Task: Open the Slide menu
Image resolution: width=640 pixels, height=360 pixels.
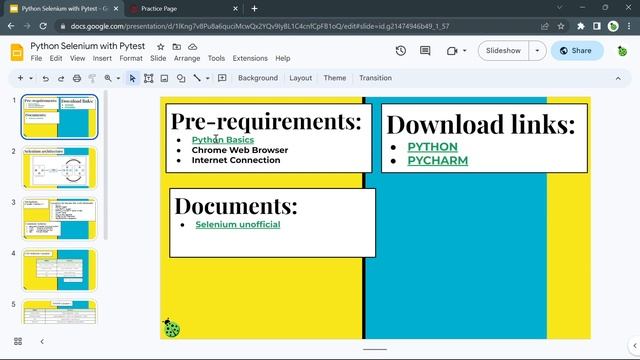Action: tap(158, 58)
